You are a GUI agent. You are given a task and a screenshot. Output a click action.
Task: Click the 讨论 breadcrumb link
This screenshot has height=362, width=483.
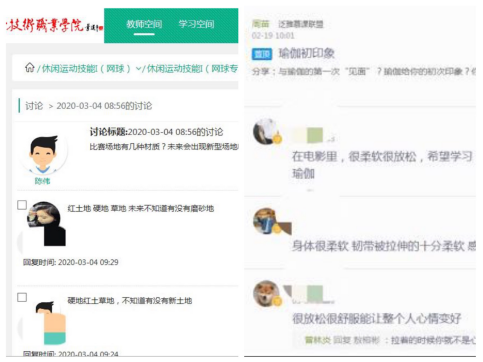tap(34, 106)
